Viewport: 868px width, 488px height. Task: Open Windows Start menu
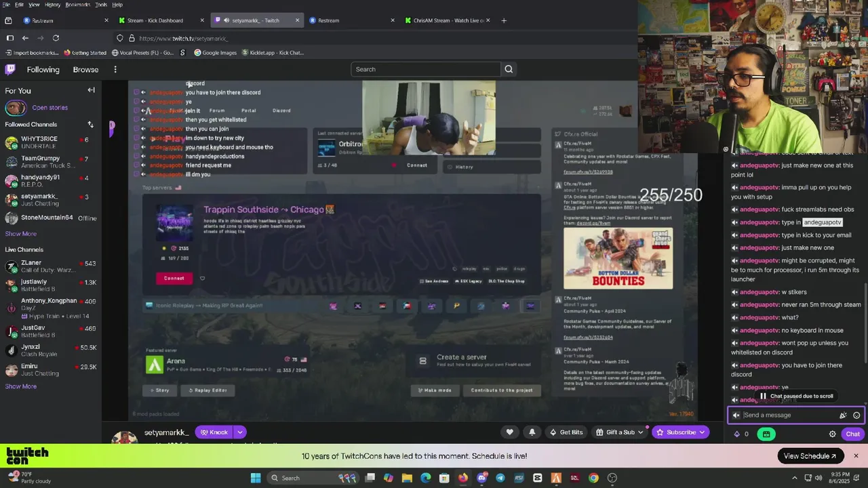(256, 478)
